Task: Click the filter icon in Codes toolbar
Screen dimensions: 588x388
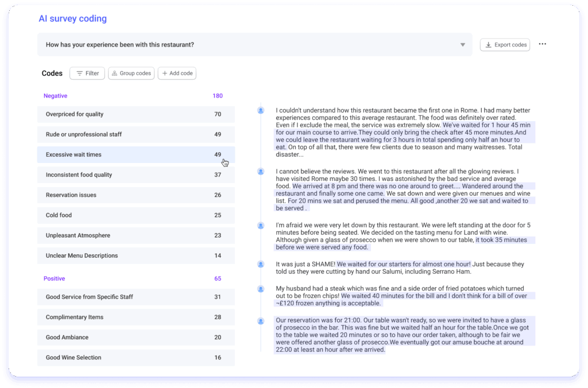Action: tap(79, 73)
